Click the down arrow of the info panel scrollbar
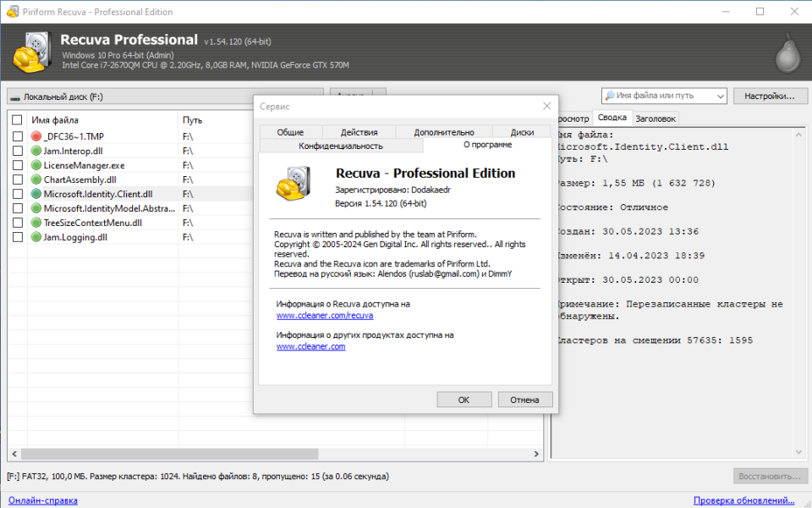This screenshot has width=812, height=508. 798,452
